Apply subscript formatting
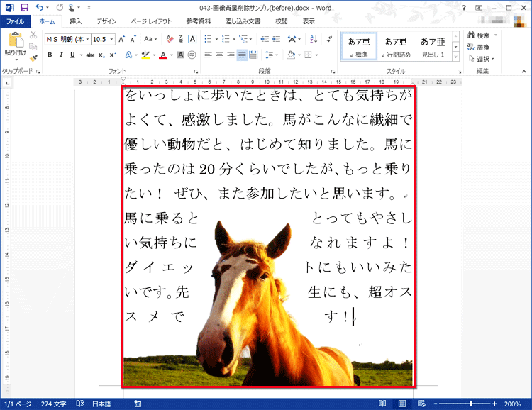Screen dimensions: 532x410 101,55
